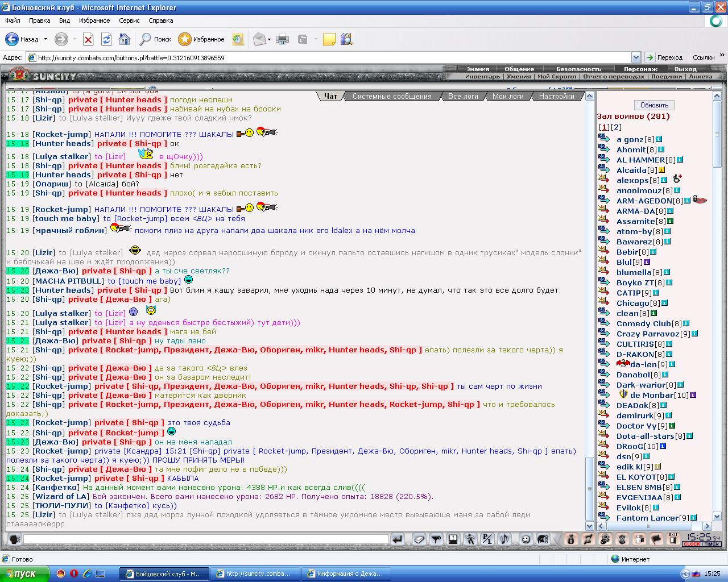Switch to the Системные сообщения tab

coord(392,96)
